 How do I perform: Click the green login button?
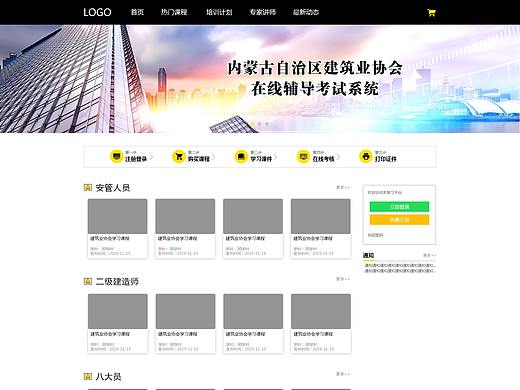click(x=399, y=207)
